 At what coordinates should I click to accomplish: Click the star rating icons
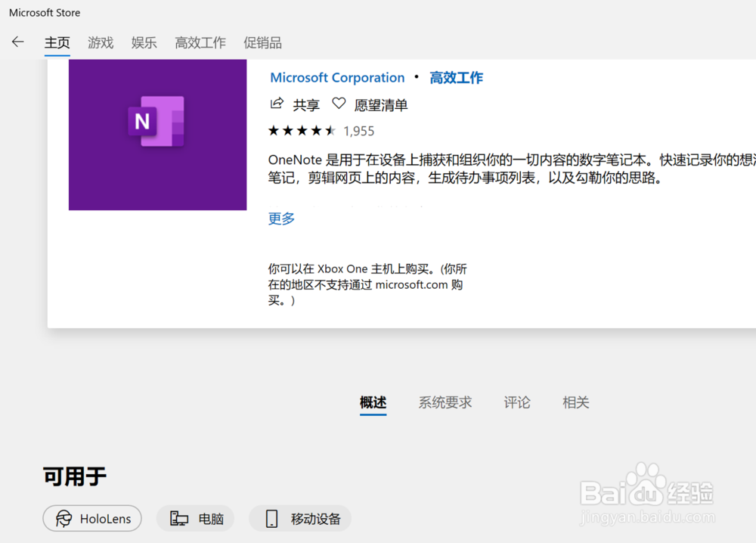pos(302,131)
